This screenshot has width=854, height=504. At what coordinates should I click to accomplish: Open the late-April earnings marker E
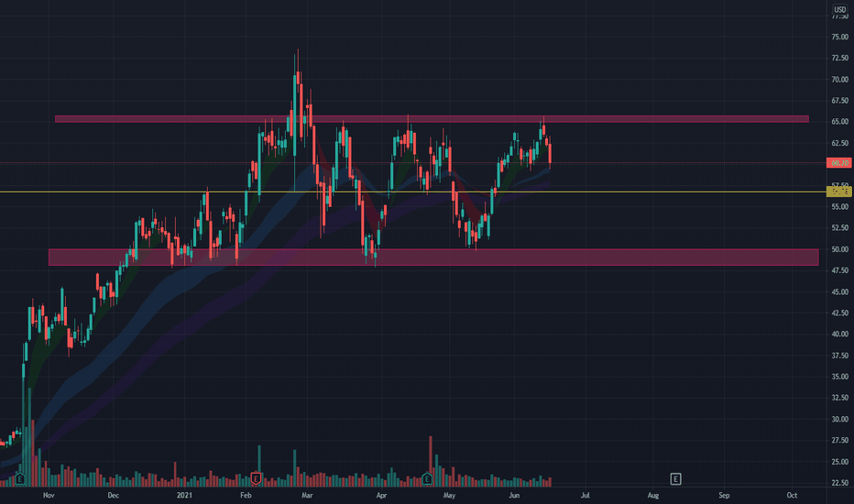427,479
